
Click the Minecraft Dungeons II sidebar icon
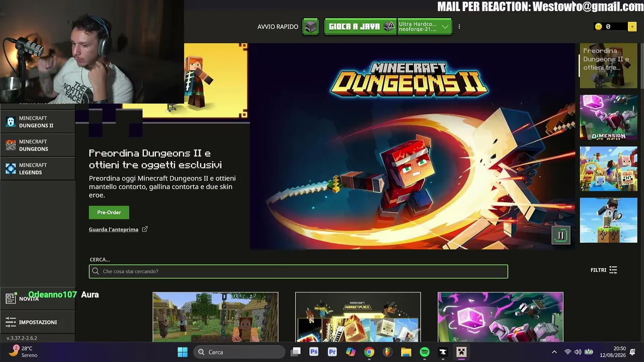(x=11, y=122)
